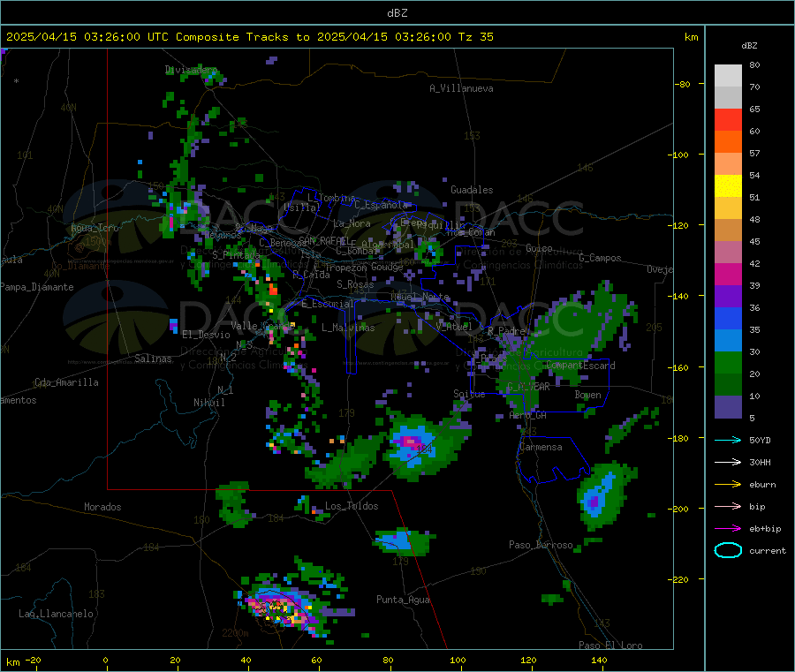Click the '60' tick on the horizontal axis
The width and height of the screenshot is (795, 672).
click(x=316, y=660)
